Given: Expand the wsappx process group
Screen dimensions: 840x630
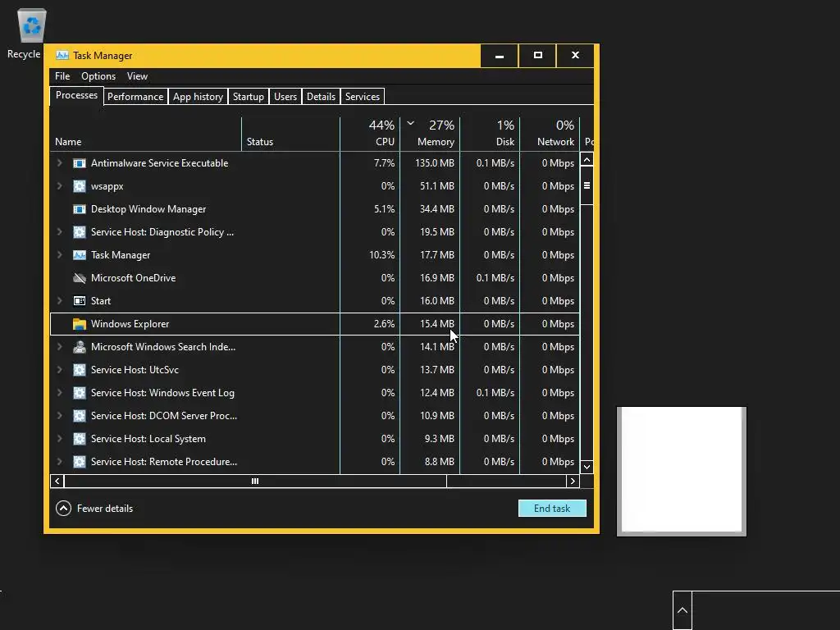Looking at the screenshot, I should [59, 186].
